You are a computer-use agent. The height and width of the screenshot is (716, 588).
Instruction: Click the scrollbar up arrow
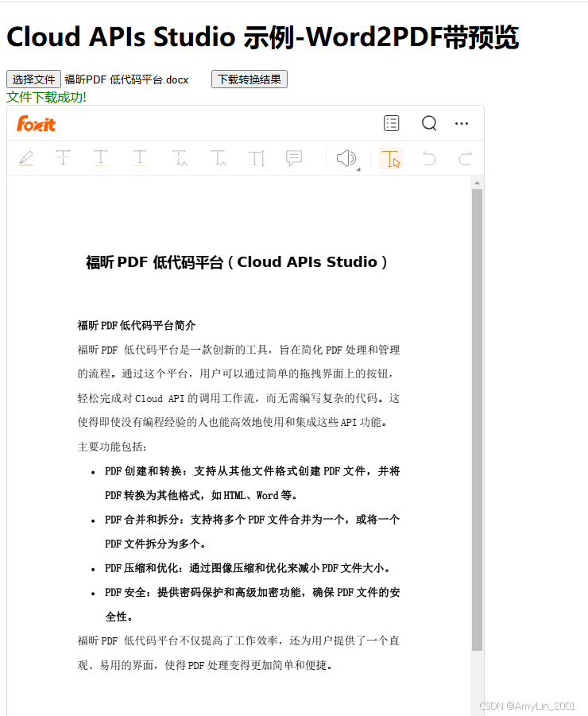477,183
